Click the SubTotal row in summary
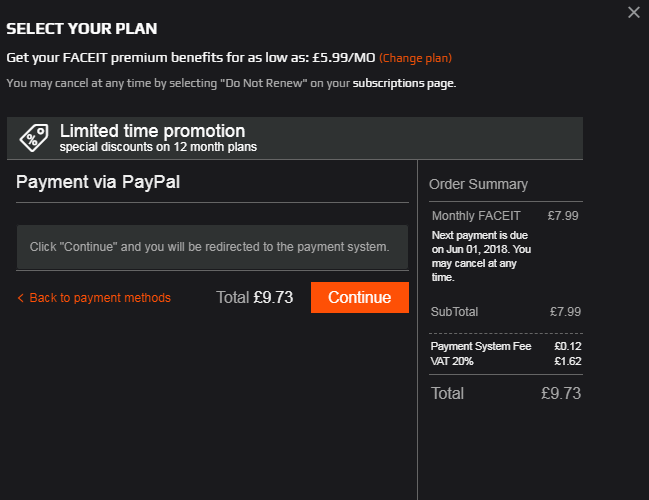649x500 pixels. tap(505, 311)
